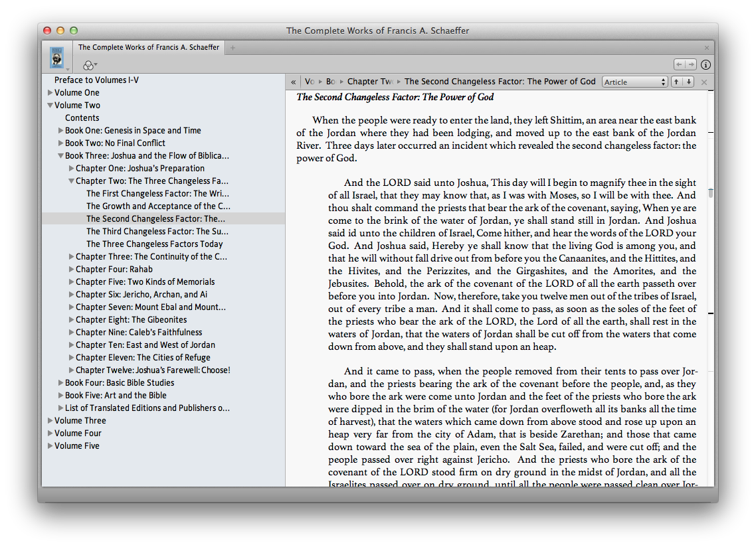Click the book cover thumbnail icon
Screen dimensions: 756x555
pyautogui.click(x=57, y=58)
